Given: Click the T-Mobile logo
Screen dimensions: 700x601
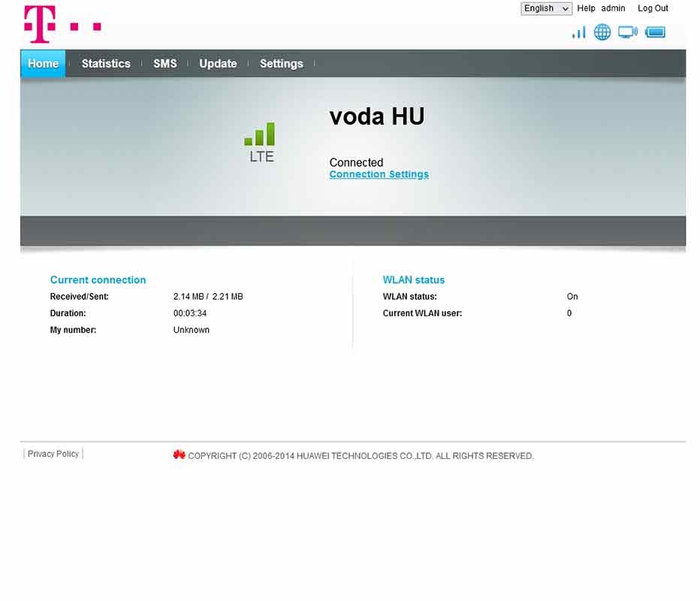Looking at the screenshot, I should coord(62,24).
